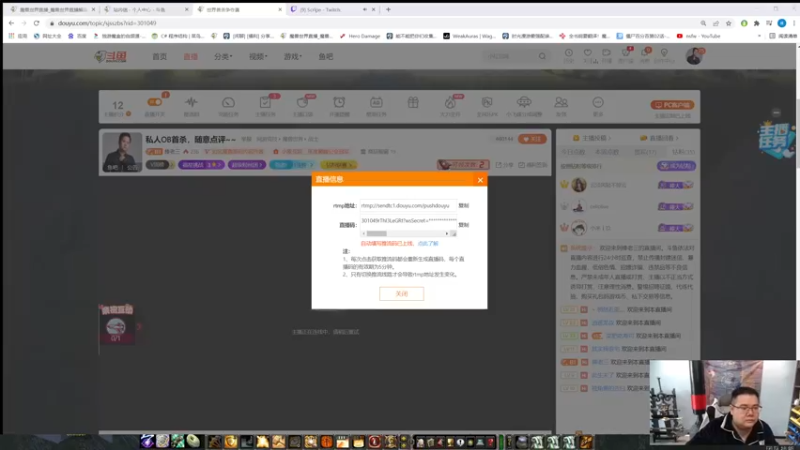Open the waveform stats icon in streamer toolbar

pos(191,103)
